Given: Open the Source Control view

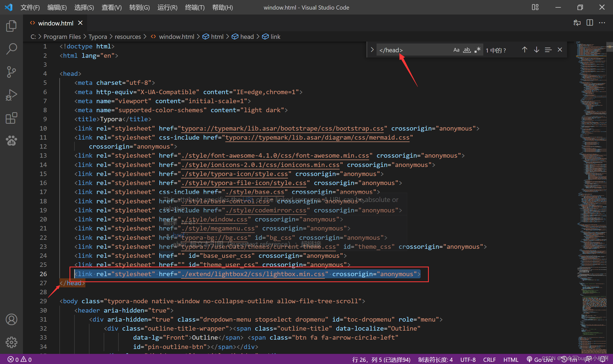Looking at the screenshot, I should [11, 72].
